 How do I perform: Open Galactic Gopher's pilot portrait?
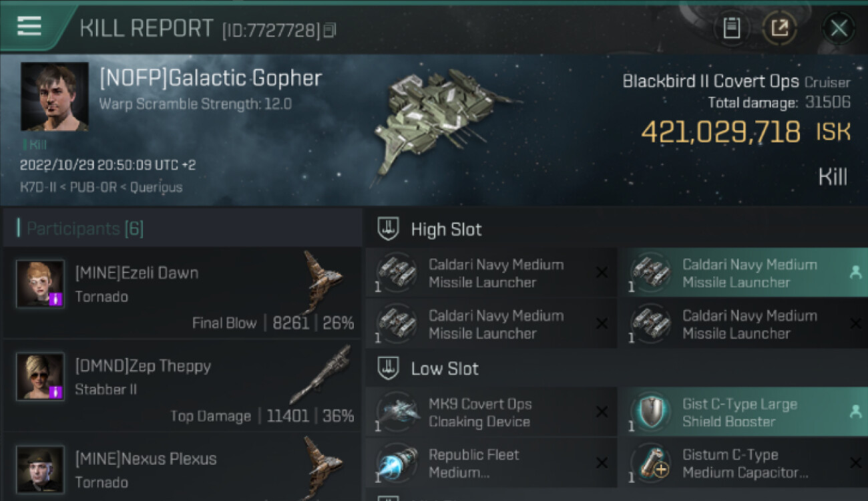tap(55, 96)
